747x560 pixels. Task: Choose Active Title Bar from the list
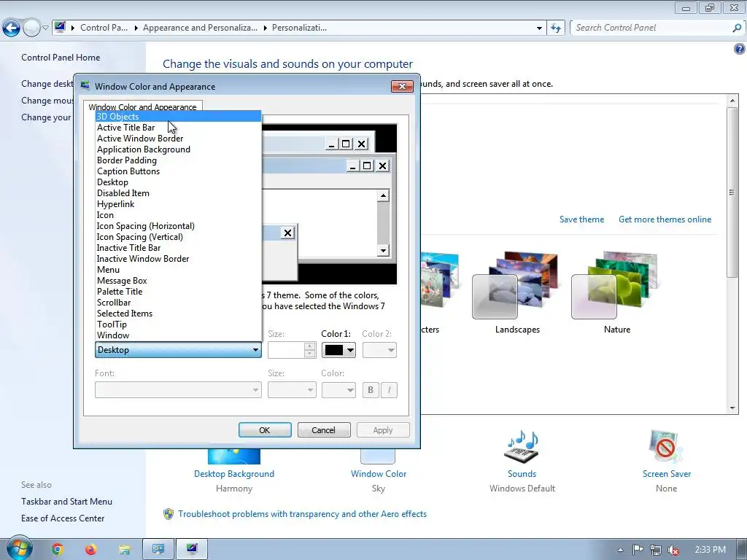point(178,127)
